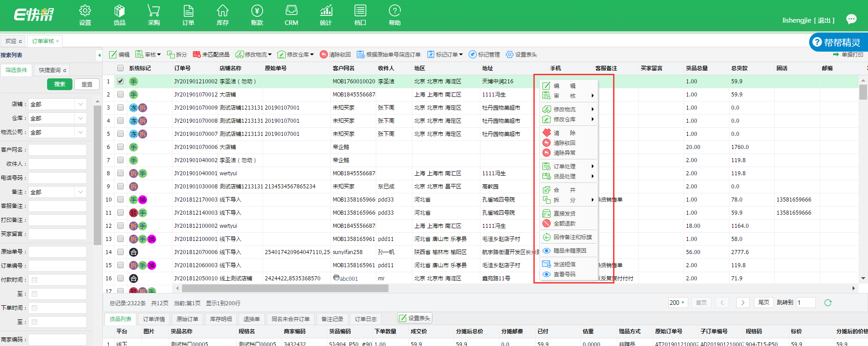This screenshot has width=868, height=346.
Task: Choose 发送短信 in the context menu
Action: [569, 264]
